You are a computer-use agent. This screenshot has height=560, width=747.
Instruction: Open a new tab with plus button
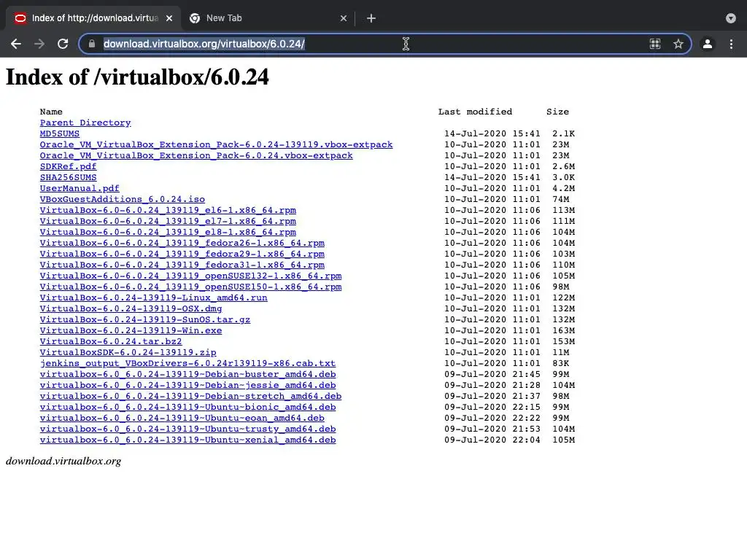(x=371, y=18)
